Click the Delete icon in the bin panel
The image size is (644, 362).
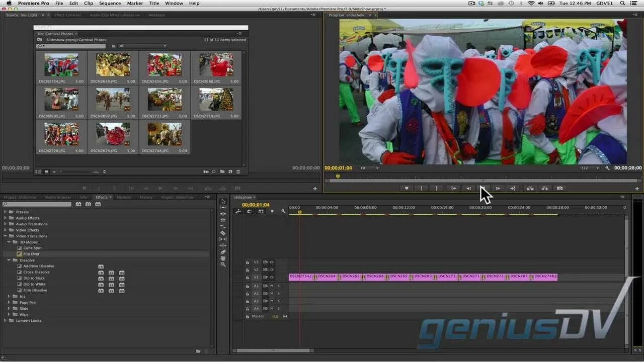click(x=238, y=171)
